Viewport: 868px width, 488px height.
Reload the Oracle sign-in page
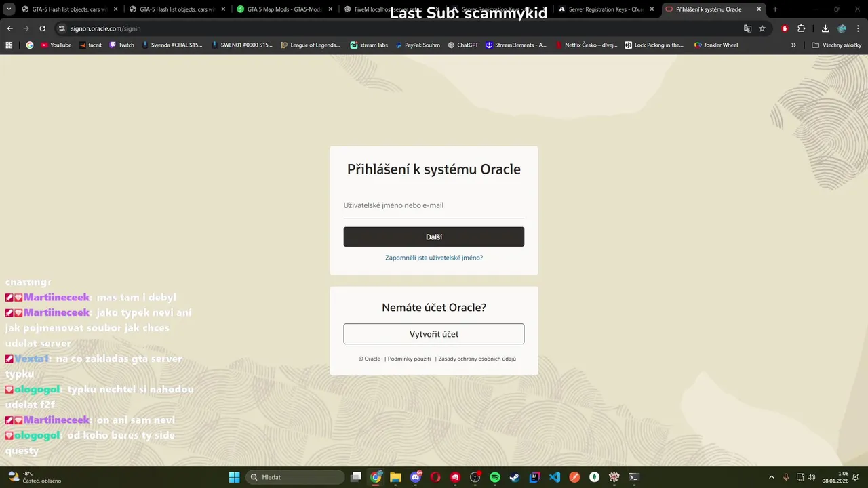point(42,28)
